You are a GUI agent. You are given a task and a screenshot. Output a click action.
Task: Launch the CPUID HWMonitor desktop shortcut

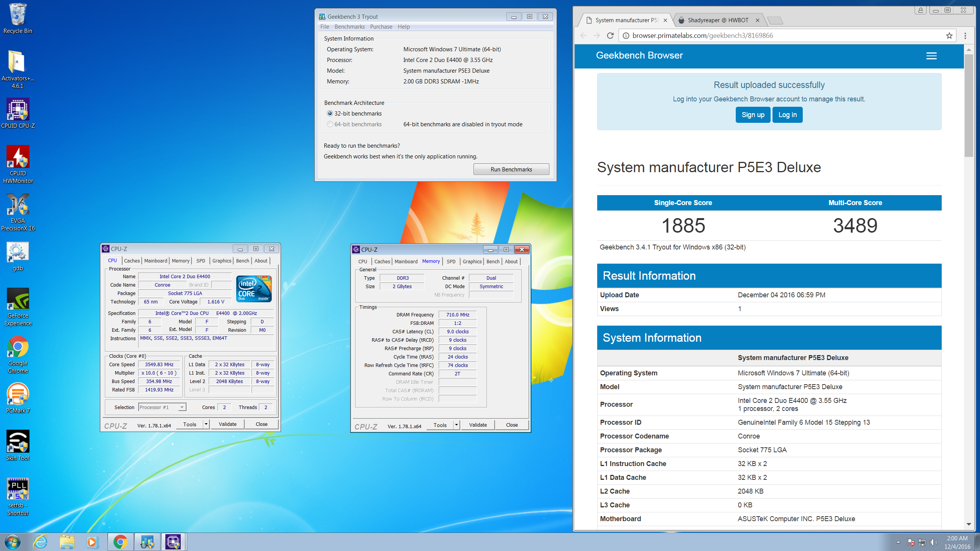click(x=18, y=165)
